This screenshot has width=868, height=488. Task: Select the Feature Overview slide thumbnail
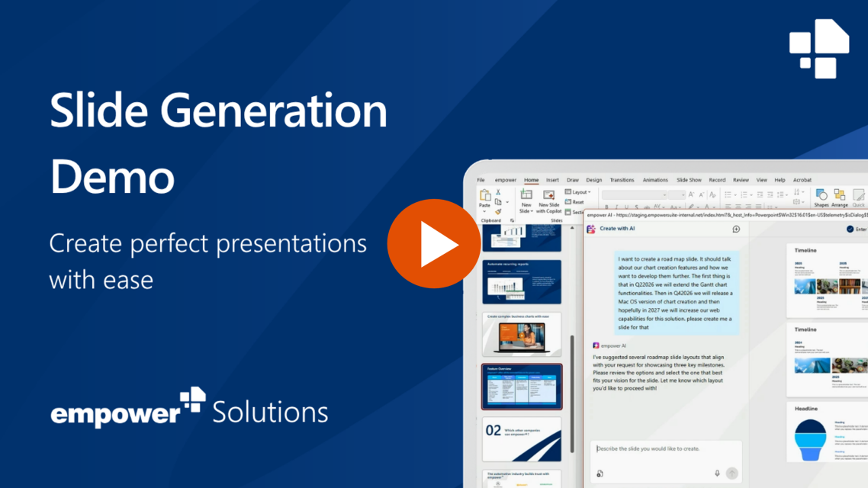point(522,387)
